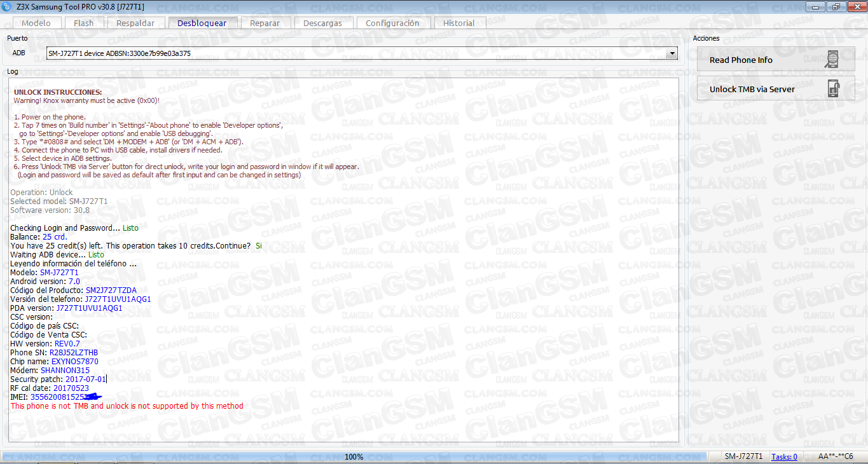Click the Read Phone Info button
The width and height of the screenshot is (868, 464).
coord(776,60)
